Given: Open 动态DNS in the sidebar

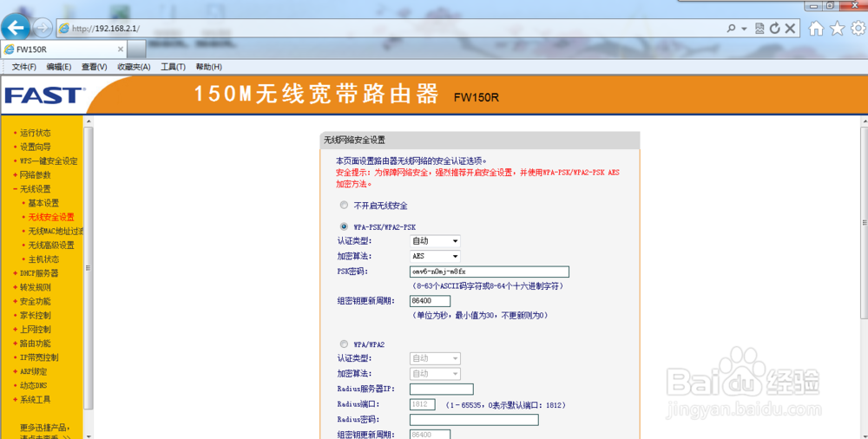Looking at the screenshot, I should [33, 385].
